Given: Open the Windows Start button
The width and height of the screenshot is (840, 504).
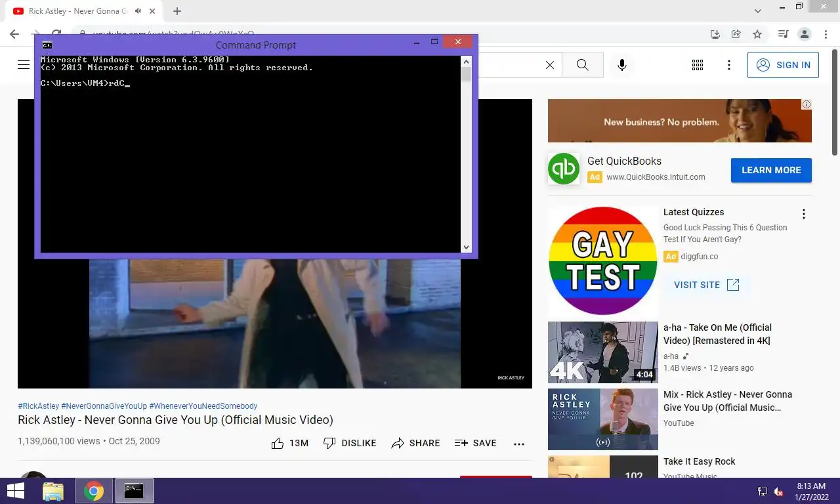Looking at the screenshot, I should 15,491.
